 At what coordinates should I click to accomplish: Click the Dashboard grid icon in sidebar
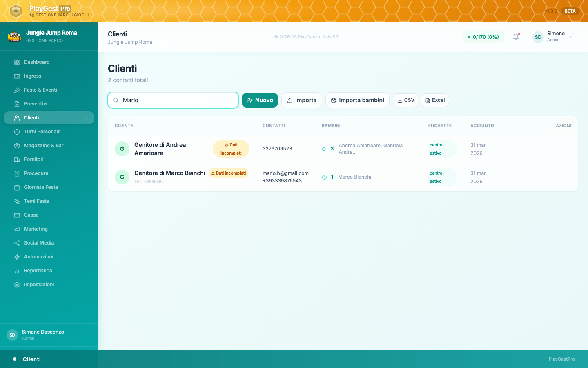(x=17, y=62)
